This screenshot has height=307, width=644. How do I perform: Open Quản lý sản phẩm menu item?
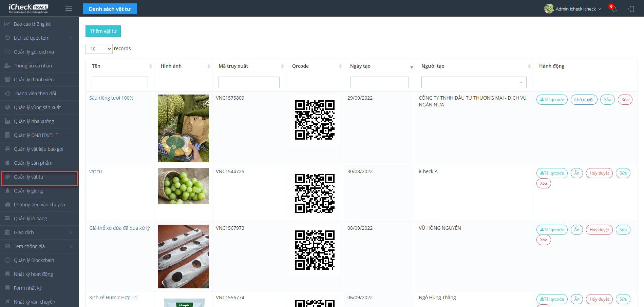[x=39, y=163]
